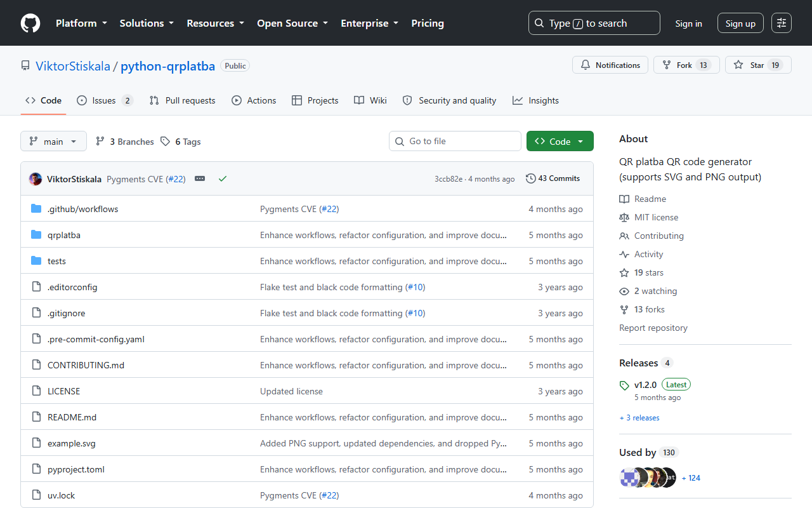812x508 pixels.
Task: Select the file icon beside LICENSE
Action: pos(36,391)
